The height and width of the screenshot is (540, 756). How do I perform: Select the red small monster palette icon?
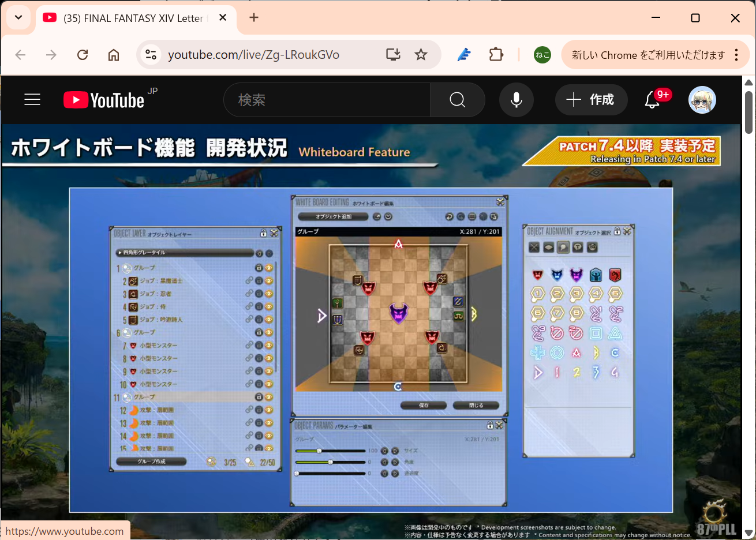(x=538, y=275)
